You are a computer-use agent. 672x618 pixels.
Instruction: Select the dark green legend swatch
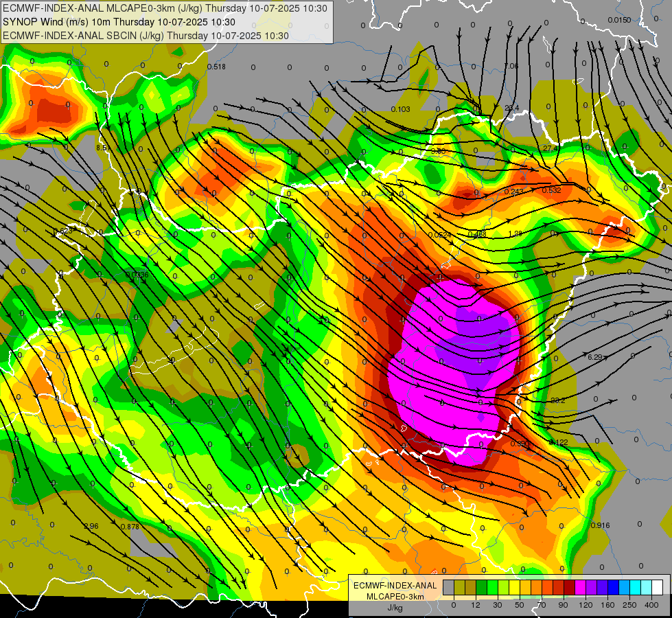(482, 587)
